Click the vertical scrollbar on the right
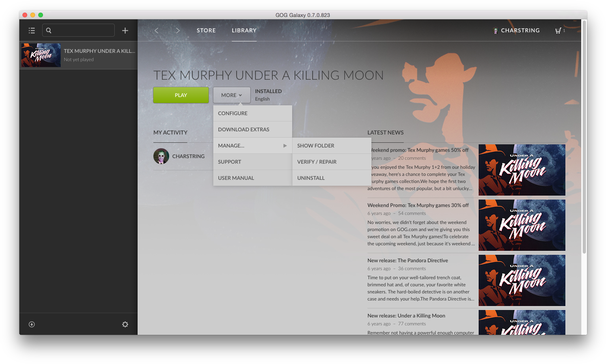 [584, 136]
